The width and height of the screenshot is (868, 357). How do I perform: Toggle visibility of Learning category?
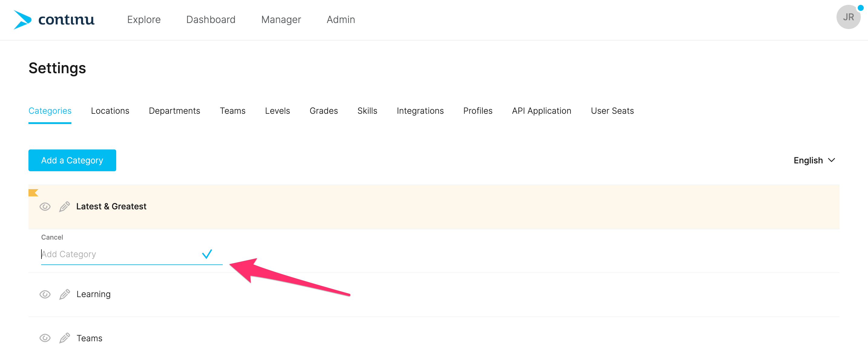[45, 294]
